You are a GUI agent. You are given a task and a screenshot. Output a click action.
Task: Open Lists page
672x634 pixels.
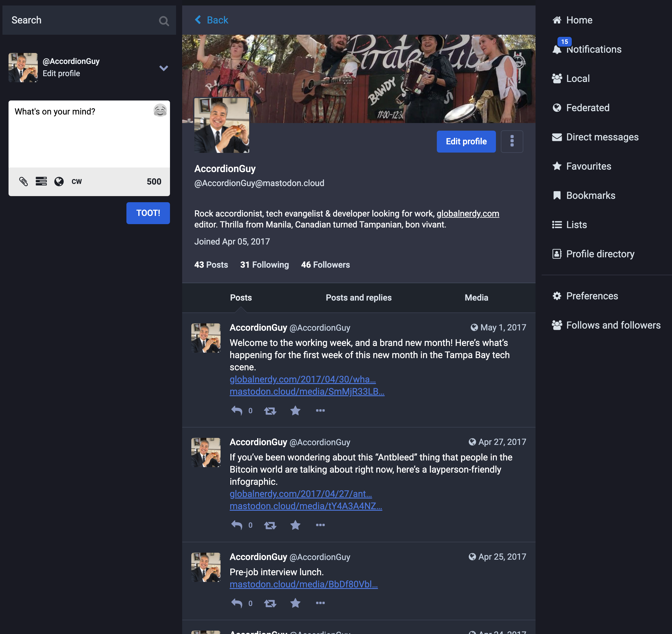tap(569, 225)
